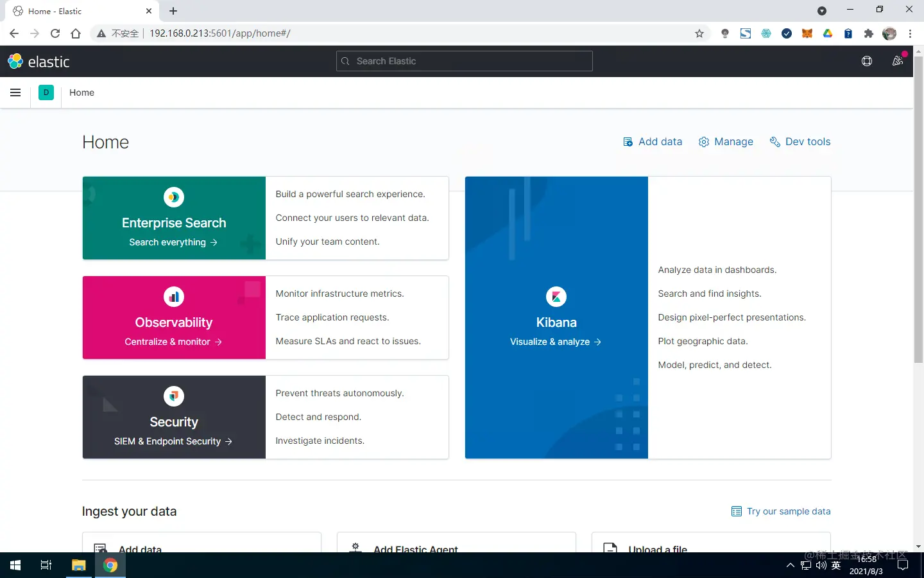Open a new browser tab
The height and width of the screenshot is (578, 924).
pos(173,11)
